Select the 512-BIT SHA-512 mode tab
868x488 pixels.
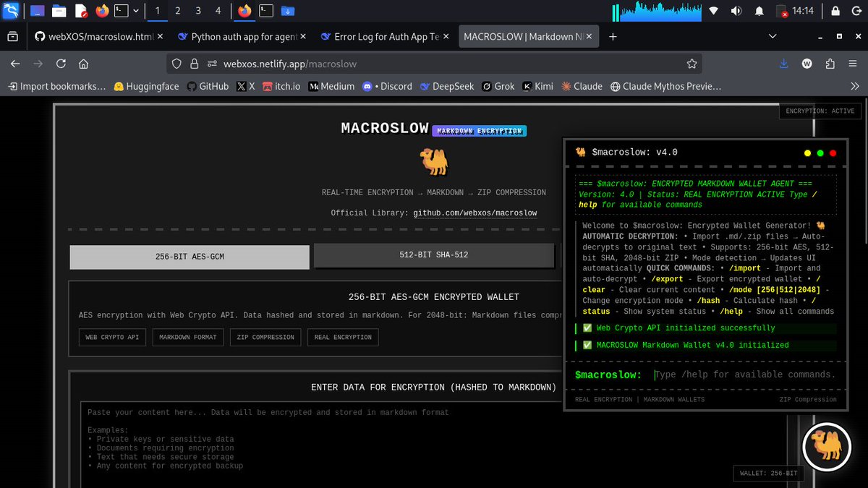click(434, 255)
